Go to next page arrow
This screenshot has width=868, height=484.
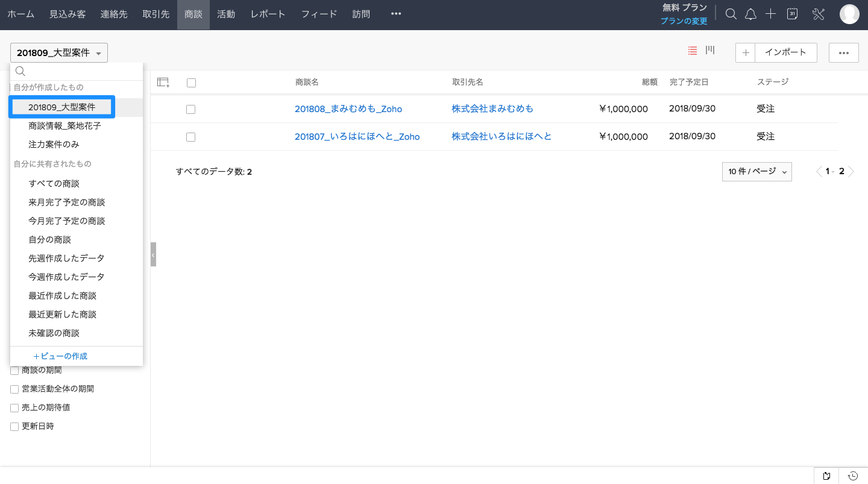click(x=851, y=172)
